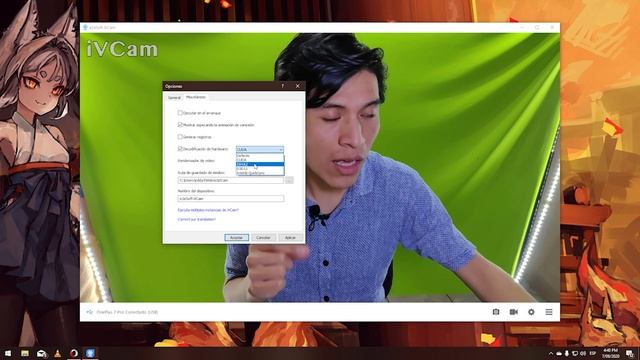The height and width of the screenshot is (360, 640).
Task: Launch VLC media player from taskbar
Action: coord(58,353)
